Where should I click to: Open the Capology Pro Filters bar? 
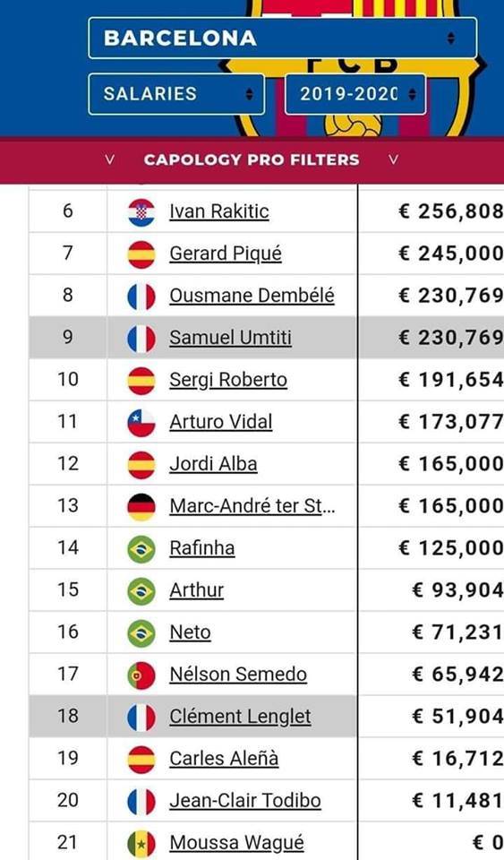click(252, 160)
